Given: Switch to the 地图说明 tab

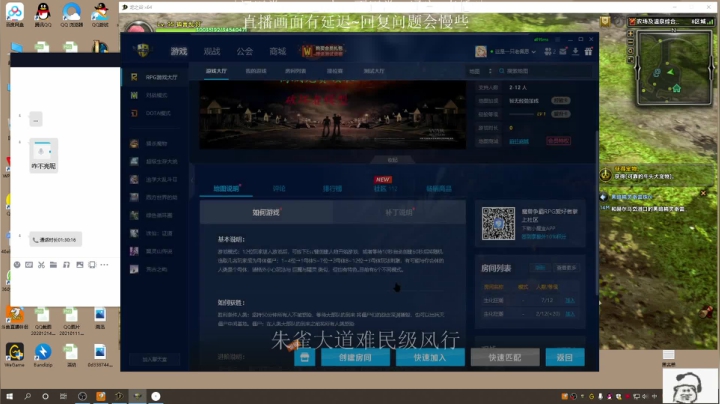Looking at the screenshot, I should 226,189.
